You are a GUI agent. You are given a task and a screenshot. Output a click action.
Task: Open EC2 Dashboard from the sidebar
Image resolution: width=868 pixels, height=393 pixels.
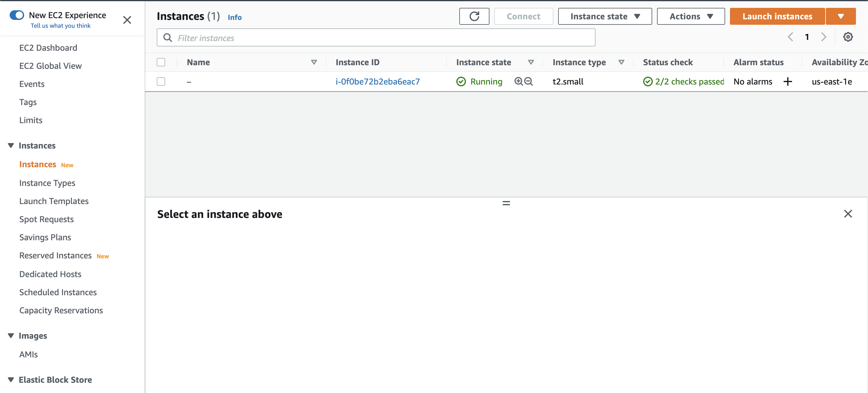(48, 48)
